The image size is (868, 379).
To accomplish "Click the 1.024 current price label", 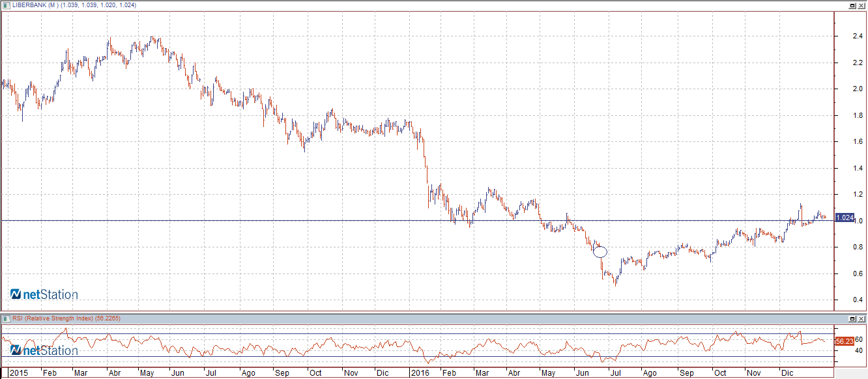I will click(x=845, y=218).
